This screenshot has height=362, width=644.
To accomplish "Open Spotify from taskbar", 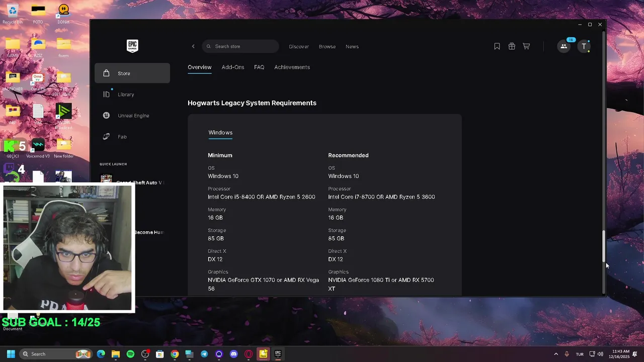I will click(130, 354).
